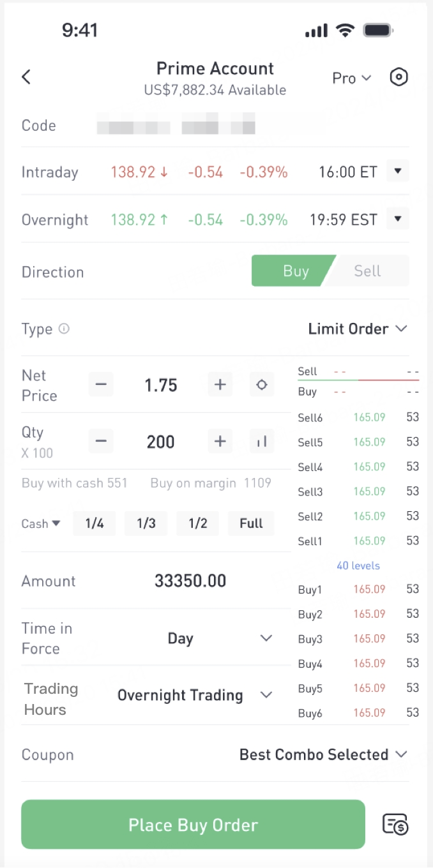Switch direction to Sell
The height and width of the screenshot is (868, 433).
click(x=370, y=271)
